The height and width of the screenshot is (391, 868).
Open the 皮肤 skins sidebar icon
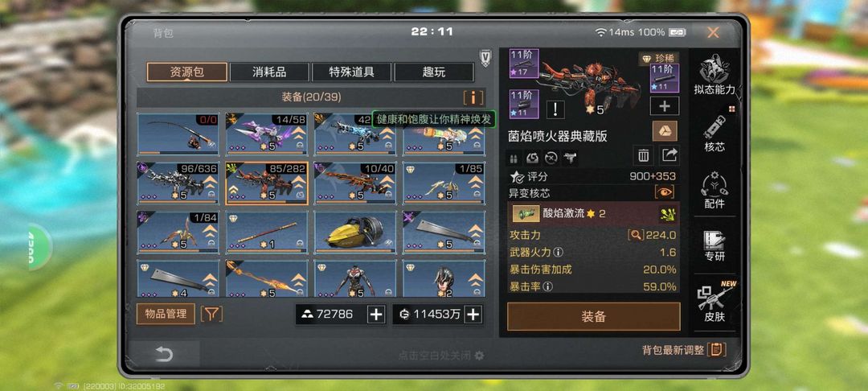(x=714, y=303)
